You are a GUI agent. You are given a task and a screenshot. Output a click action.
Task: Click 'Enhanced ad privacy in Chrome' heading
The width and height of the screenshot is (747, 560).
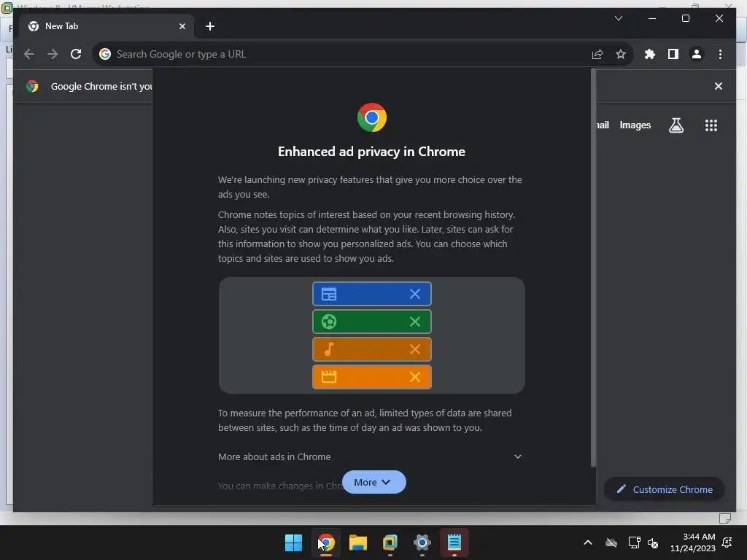point(371,152)
